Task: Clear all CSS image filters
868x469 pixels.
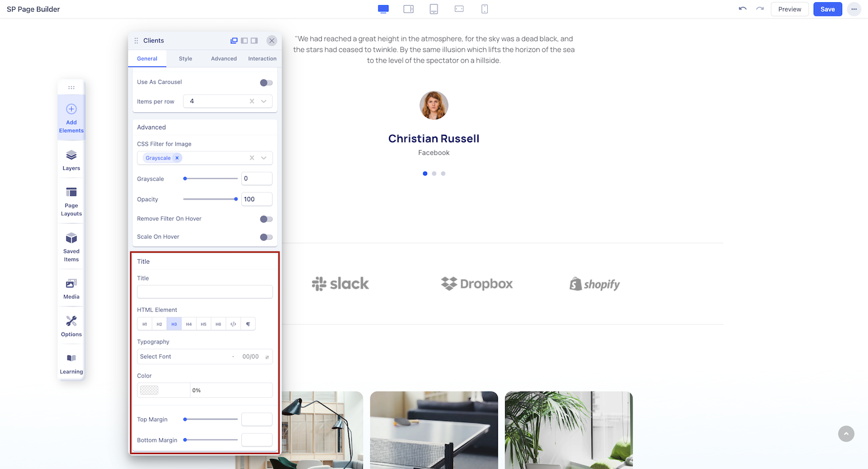Action: [252, 158]
